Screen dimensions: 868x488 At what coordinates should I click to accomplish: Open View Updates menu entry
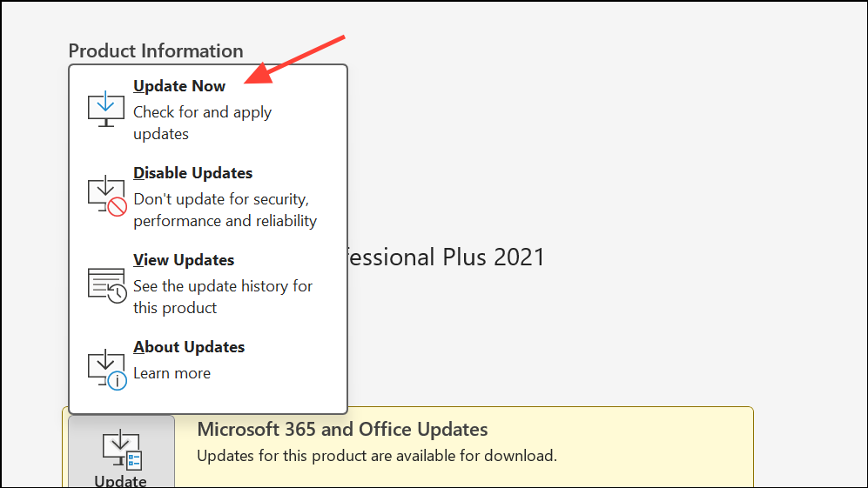coord(184,260)
